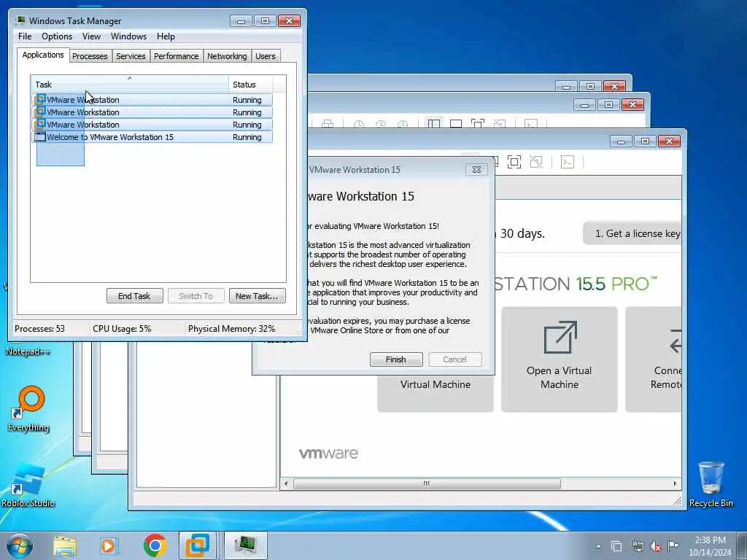Viewport: 747px width, 560px height.
Task: Click the Unity mode icon in front VMware toolbar
Action: click(x=536, y=163)
